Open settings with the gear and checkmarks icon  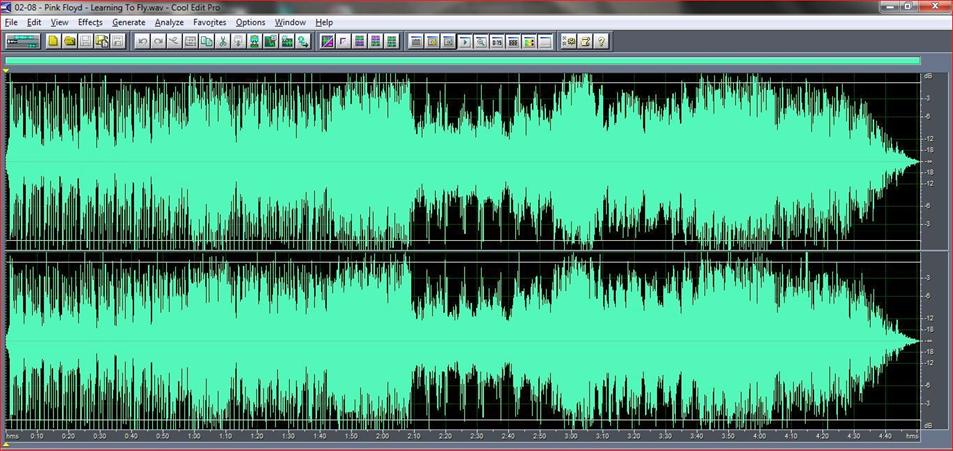pyautogui.click(x=569, y=41)
